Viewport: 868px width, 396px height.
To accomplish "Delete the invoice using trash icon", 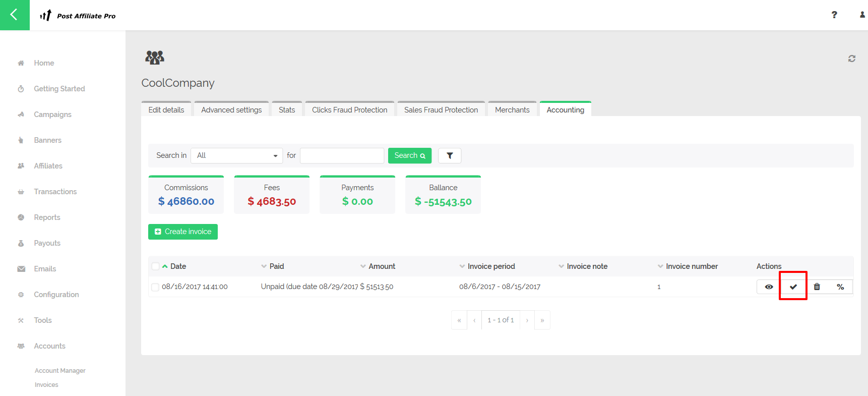I will [x=817, y=287].
